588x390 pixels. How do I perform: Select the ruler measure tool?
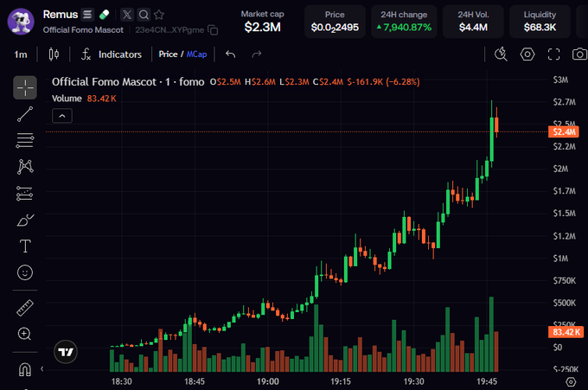point(25,308)
